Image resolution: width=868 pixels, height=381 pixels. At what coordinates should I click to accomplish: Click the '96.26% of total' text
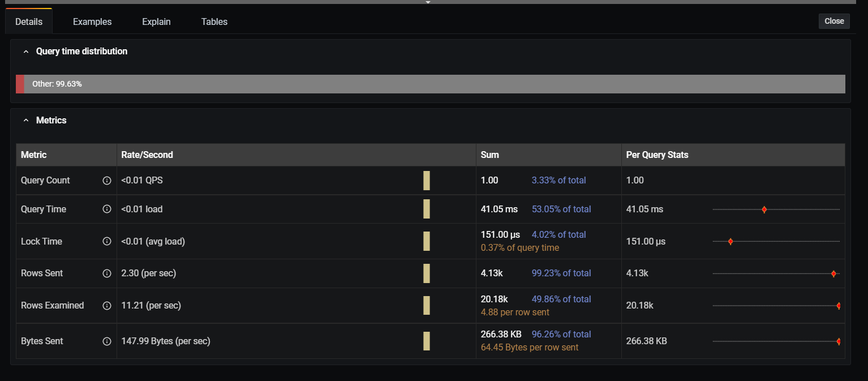[561, 334]
